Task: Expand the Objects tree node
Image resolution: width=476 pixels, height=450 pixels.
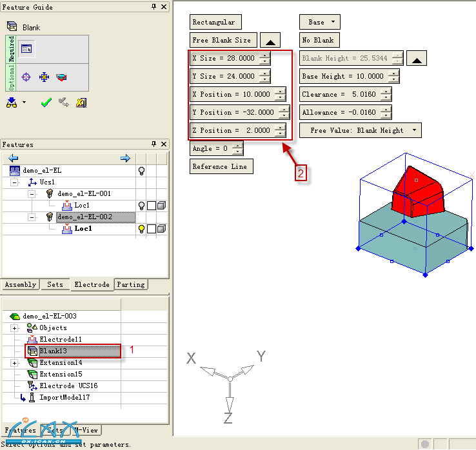Action: (15, 328)
